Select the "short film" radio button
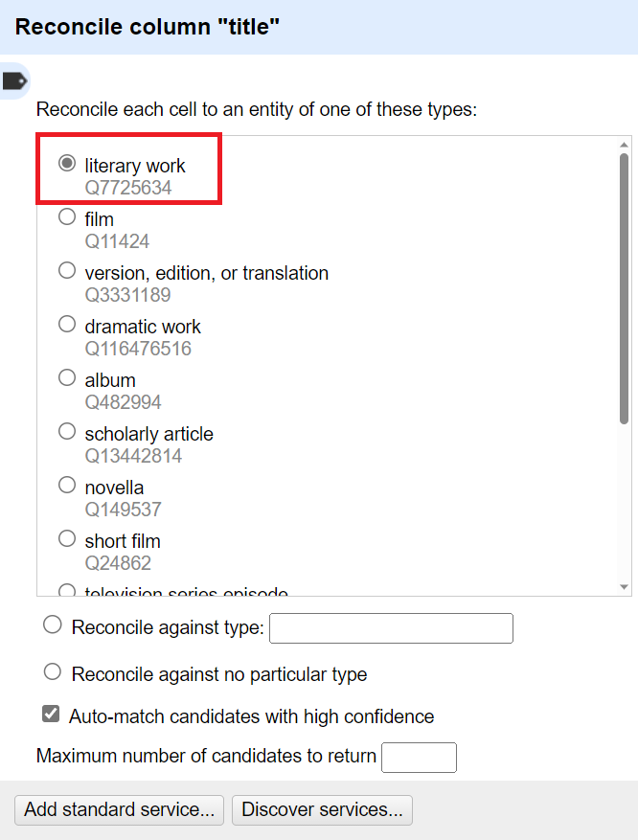The width and height of the screenshot is (638, 840). 67,539
